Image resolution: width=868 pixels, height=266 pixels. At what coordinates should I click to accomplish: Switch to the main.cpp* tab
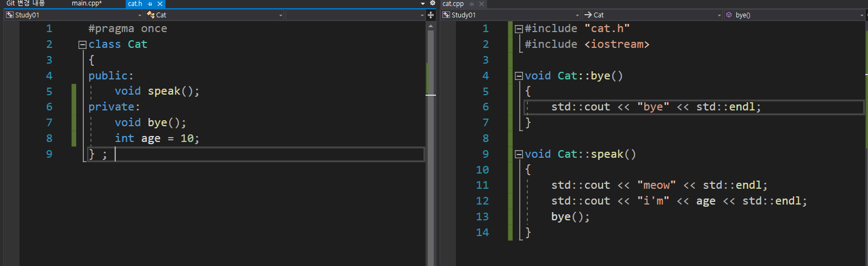87,3
